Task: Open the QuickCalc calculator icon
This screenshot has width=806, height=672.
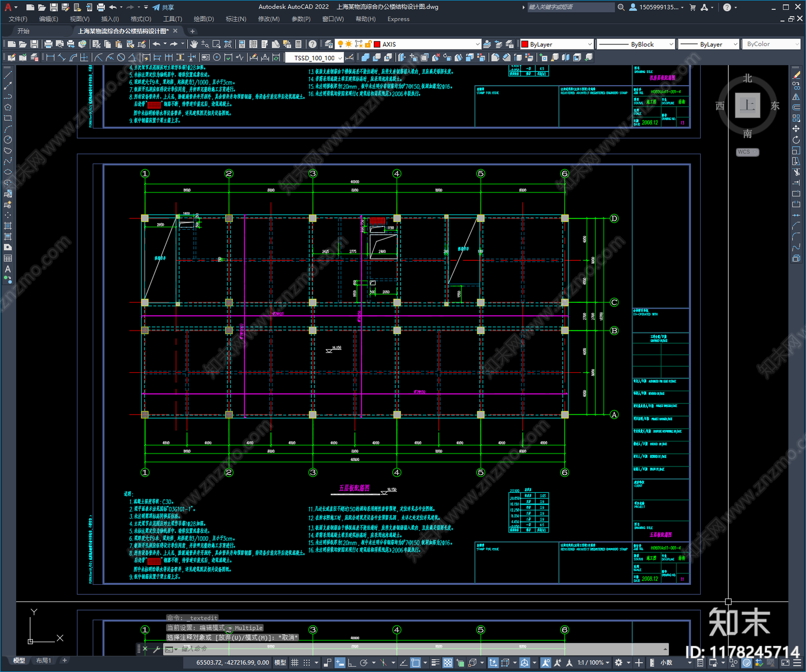Action: (x=298, y=44)
